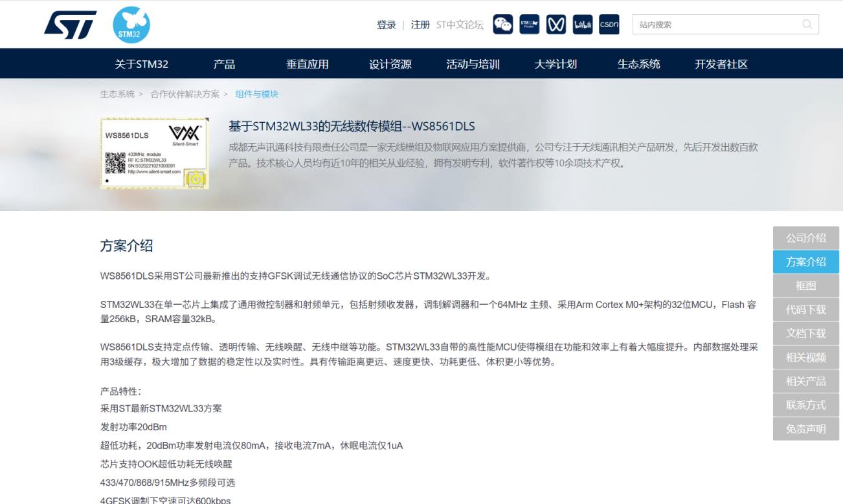
Task: Click the 生态系统 breadcrumb link
Action: 117,94
